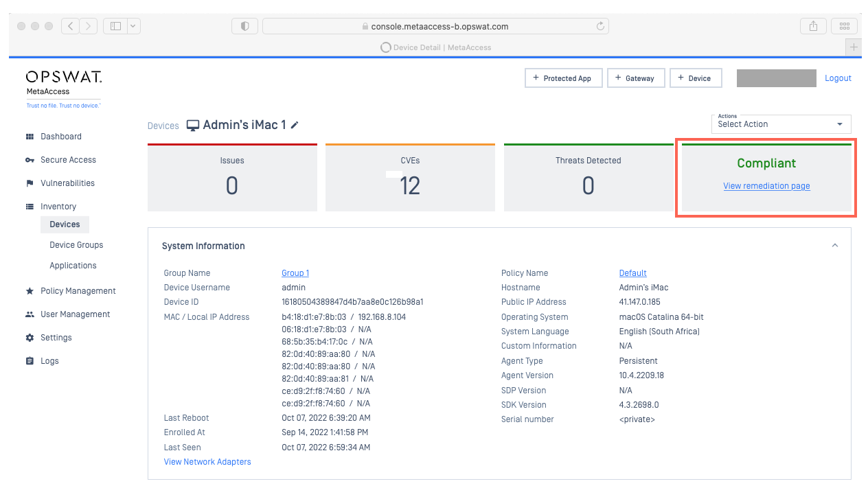Screen dimensions: 868x499
Task: Click the Vulnerabilities flag icon
Action: click(30, 183)
